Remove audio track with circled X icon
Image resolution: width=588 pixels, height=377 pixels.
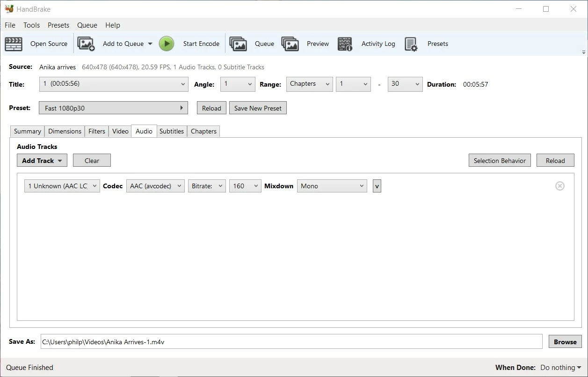[559, 186]
